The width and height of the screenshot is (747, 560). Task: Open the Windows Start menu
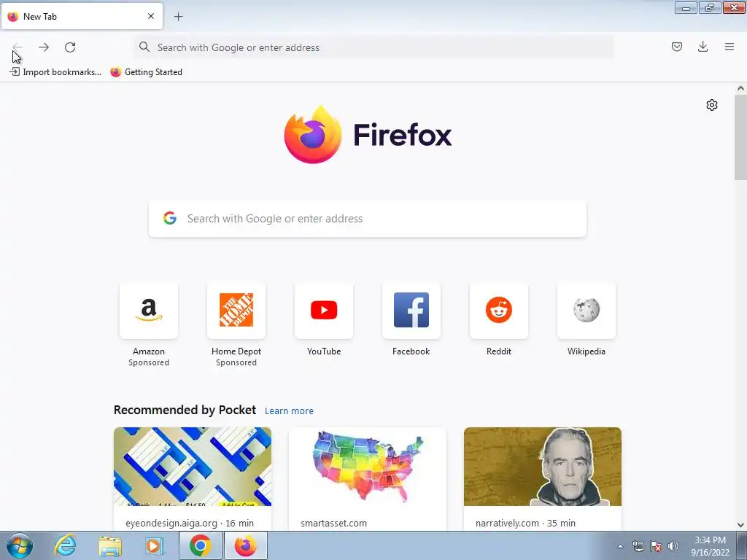click(20, 545)
